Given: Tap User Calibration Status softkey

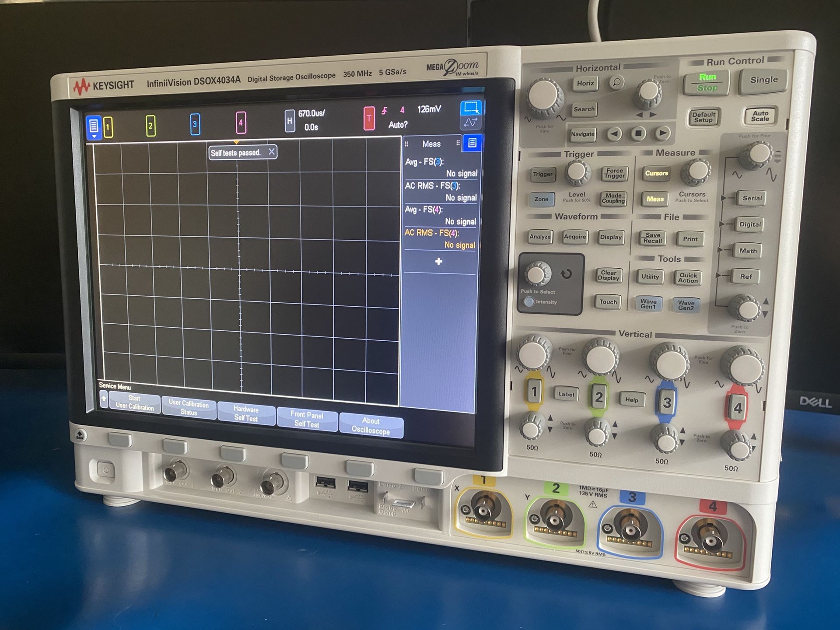Looking at the screenshot, I should pos(189,408).
